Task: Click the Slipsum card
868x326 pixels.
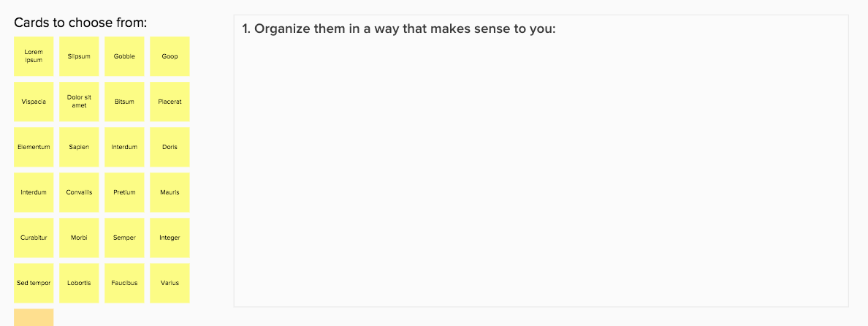Action: pyautogui.click(x=79, y=56)
